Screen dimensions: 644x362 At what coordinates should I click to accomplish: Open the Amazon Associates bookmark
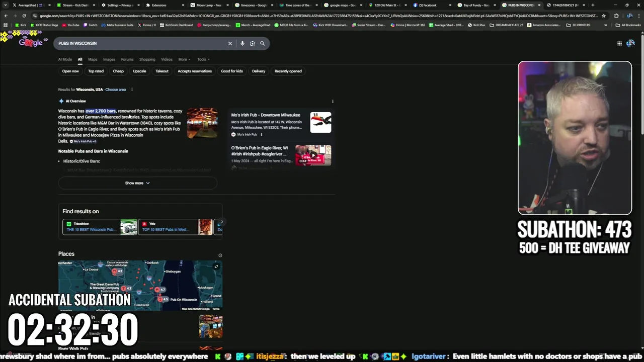coord(543,25)
